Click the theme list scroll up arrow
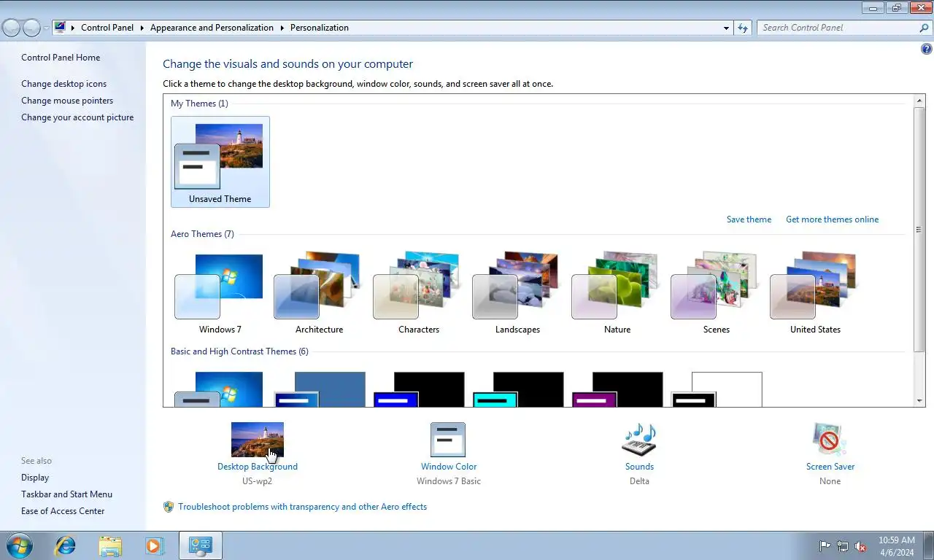 click(x=919, y=100)
